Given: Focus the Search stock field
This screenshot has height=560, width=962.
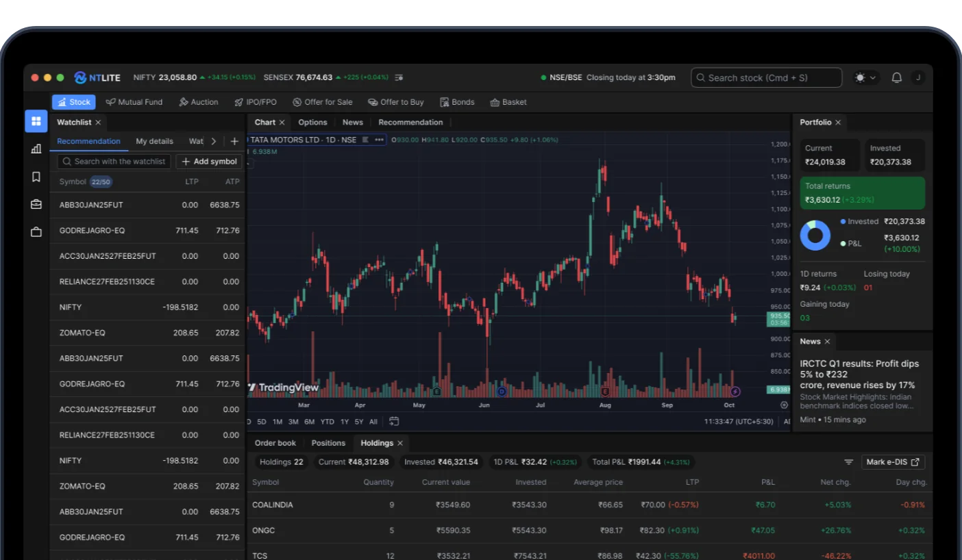Looking at the screenshot, I should coord(766,78).
